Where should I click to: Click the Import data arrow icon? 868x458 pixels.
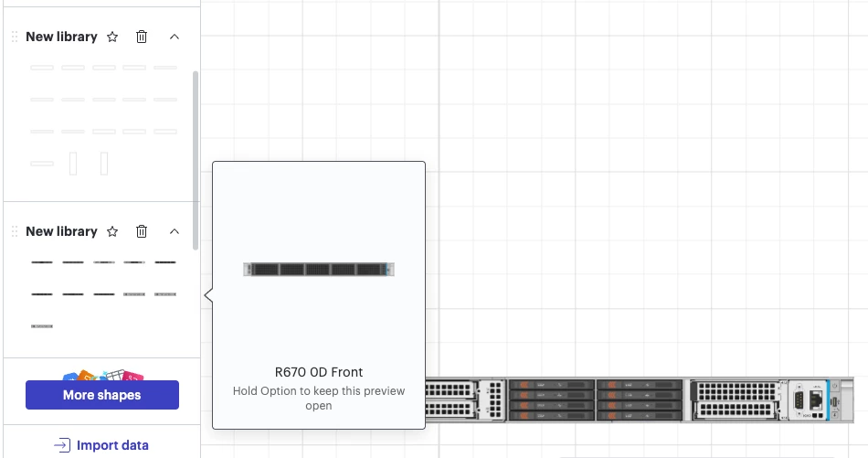click(x=62, y=445)
